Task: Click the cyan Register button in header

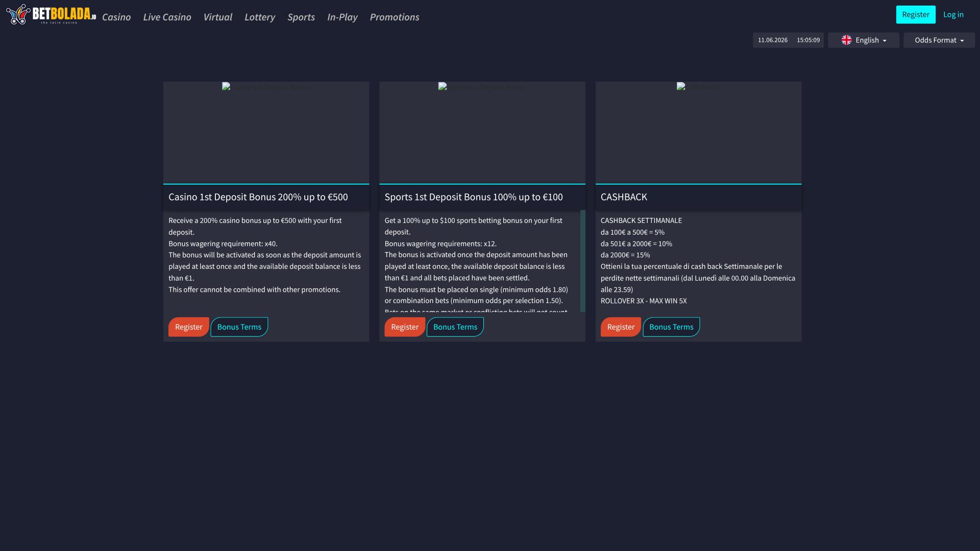Action: [916, 14]
